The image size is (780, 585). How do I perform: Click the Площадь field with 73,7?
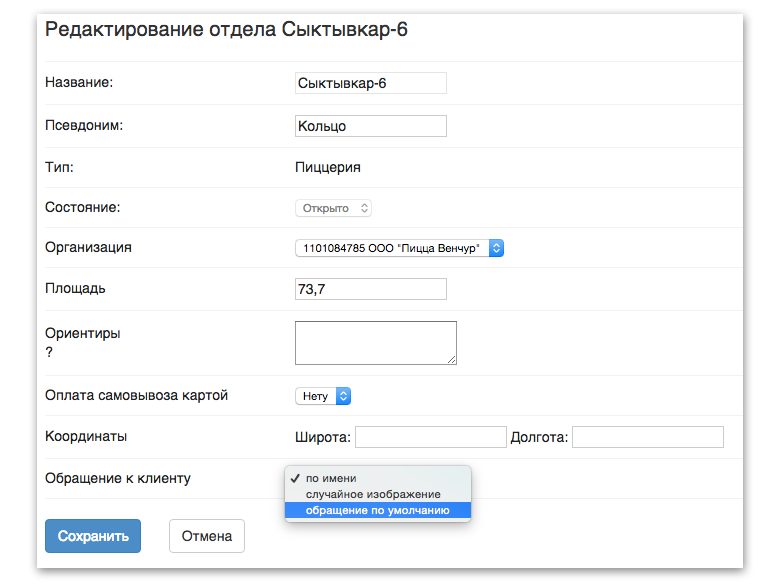pyautogui.click(x=371, y=289)
